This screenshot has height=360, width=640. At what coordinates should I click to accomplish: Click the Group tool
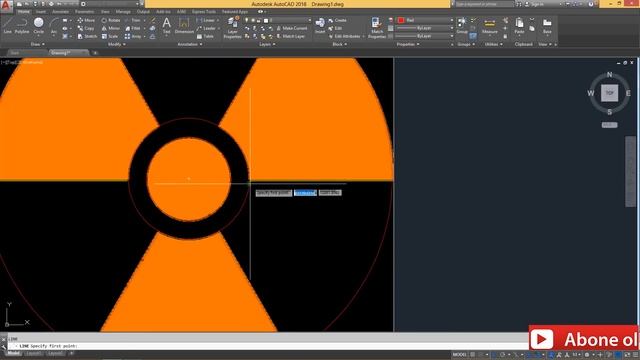[462, 25]
